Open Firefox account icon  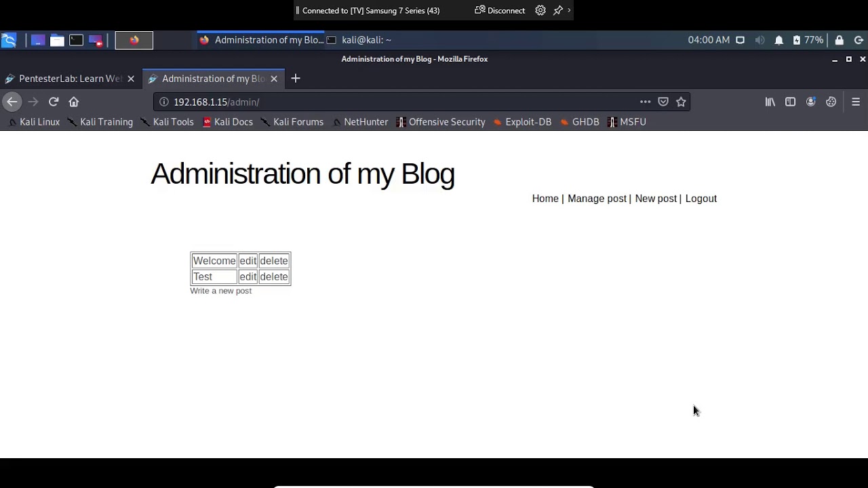click(811, 102)
